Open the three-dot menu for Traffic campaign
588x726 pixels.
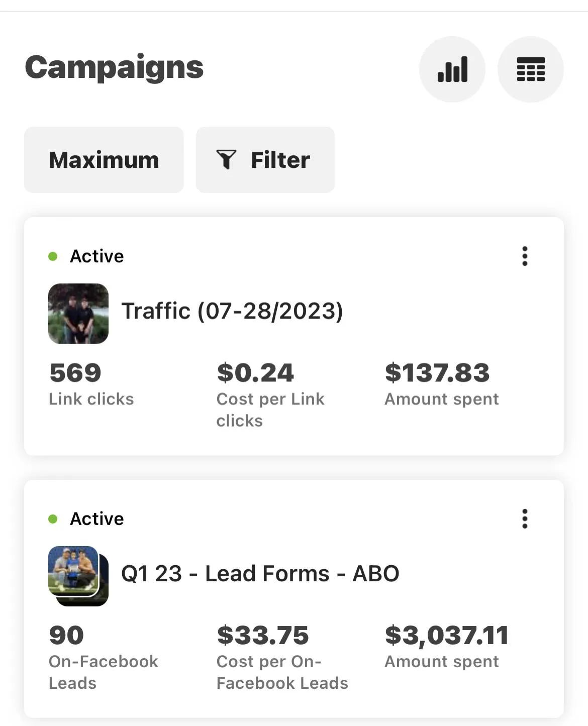click(525, 256)
